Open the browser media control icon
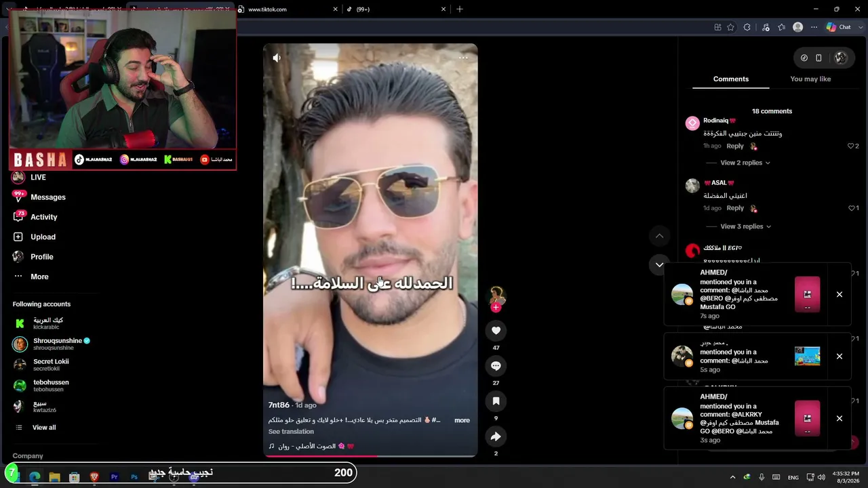 766,27
